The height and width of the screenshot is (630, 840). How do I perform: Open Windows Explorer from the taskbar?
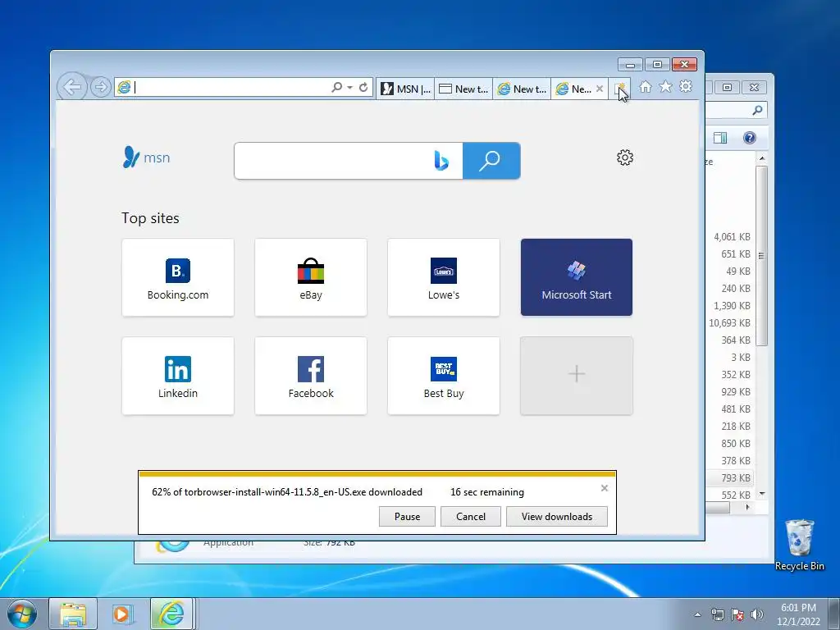pyautogui.click(x=73, y=614)
